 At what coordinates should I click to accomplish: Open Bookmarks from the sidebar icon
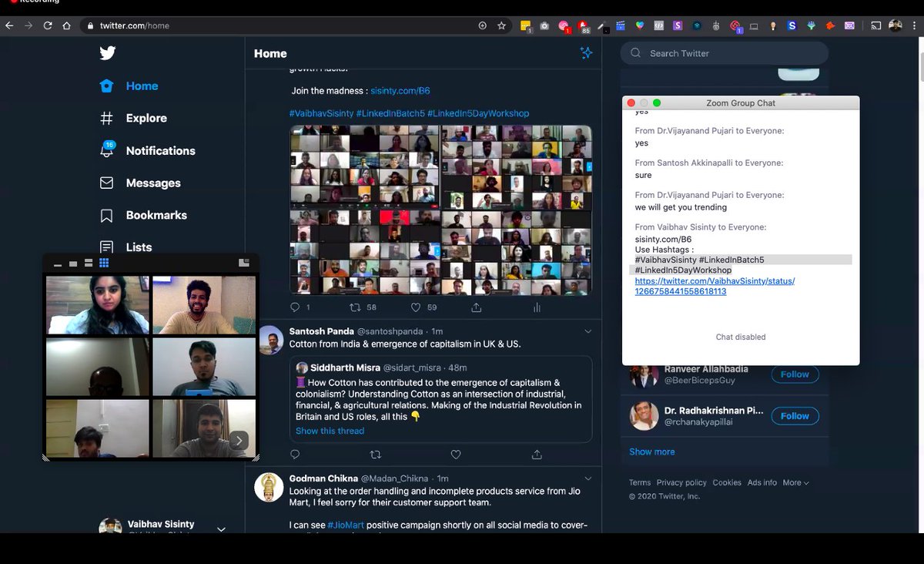[107, 215]
